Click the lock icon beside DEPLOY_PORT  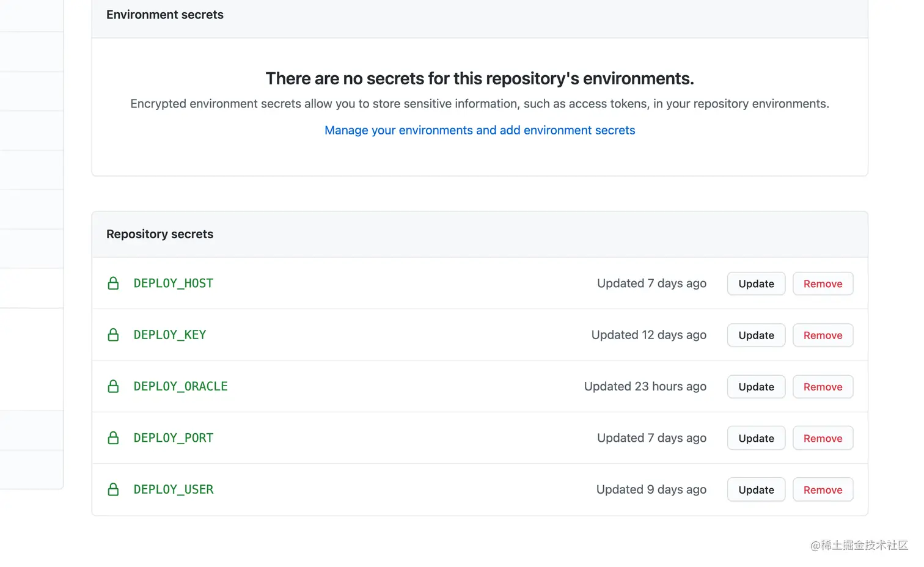tap(113, 437)
